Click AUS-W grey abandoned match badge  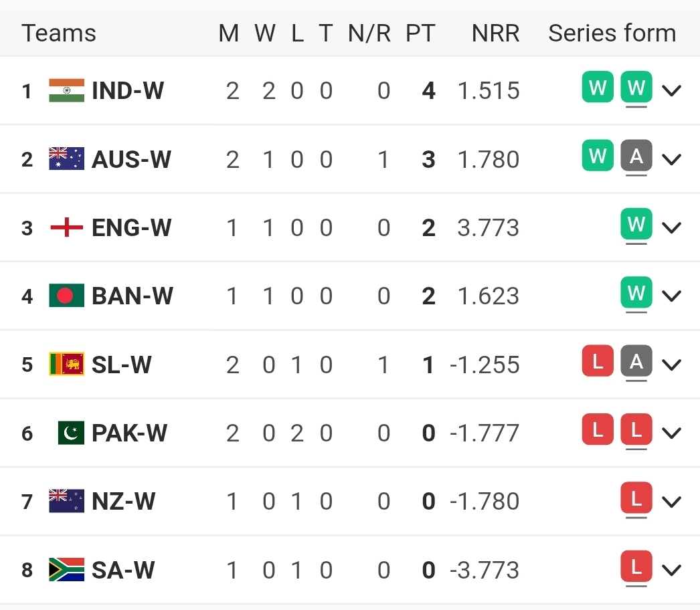tap(636, 157)
